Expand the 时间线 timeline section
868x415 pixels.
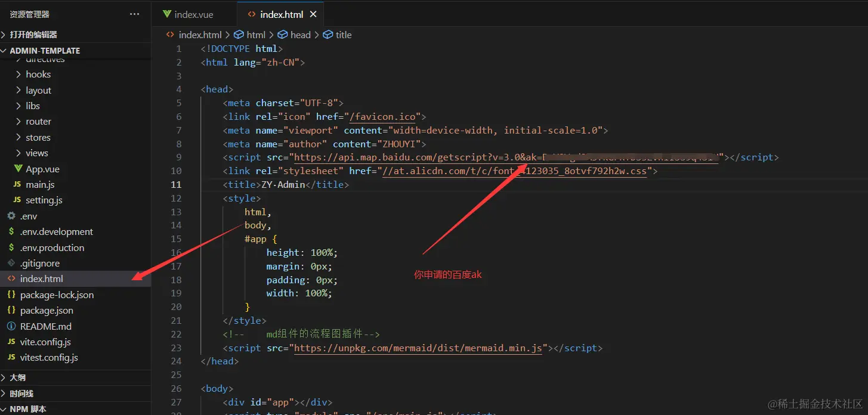coord(75,394)
